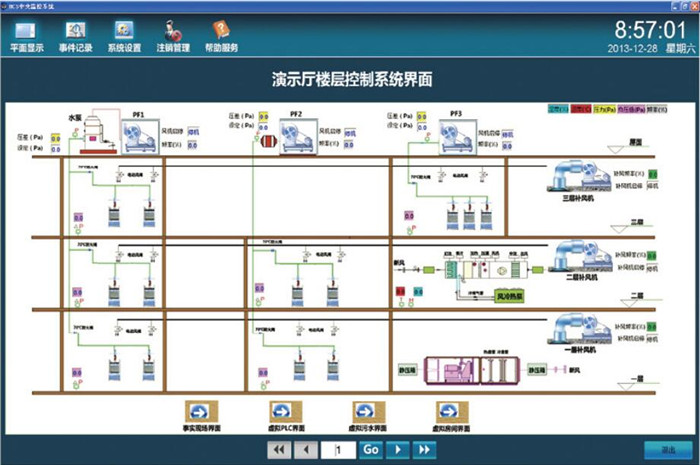Select the PF3 exhaust fan unit

pyautogui.click(x=459, y=134)
